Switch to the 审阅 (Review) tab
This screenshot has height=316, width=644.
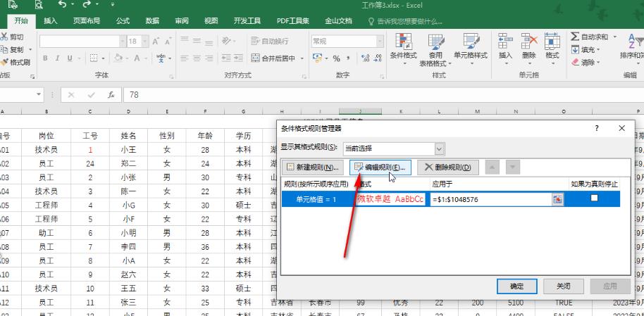pyautogui.click(x=182, y=21)
